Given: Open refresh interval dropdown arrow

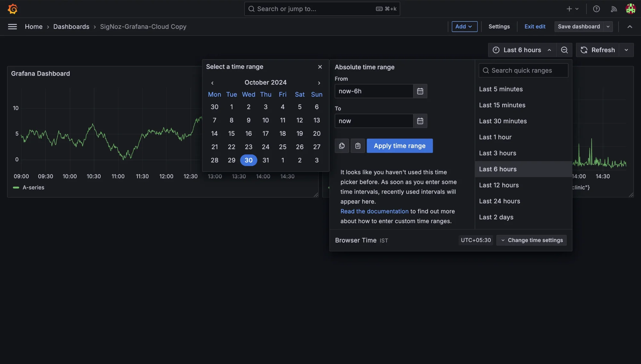Looking at the screenshot, I should 626,50.
